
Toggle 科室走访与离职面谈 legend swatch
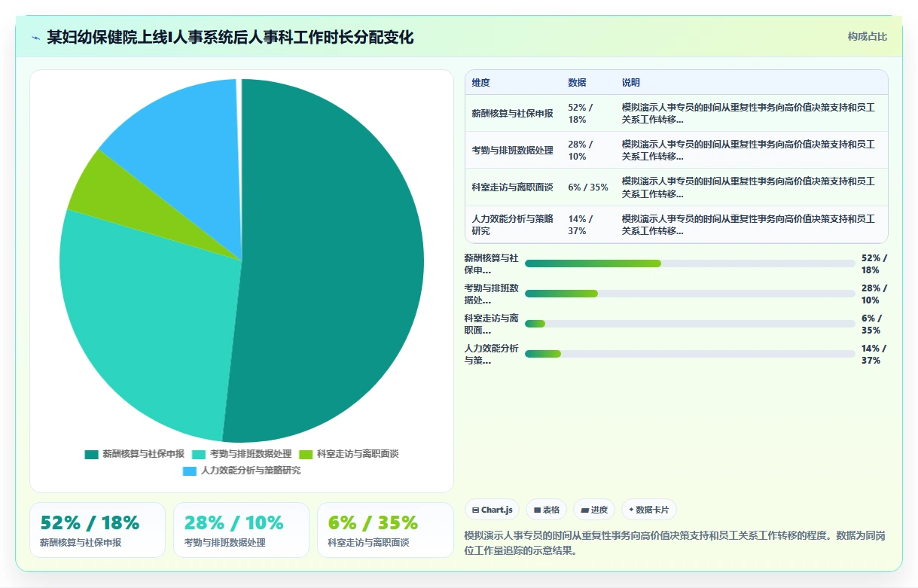pyautogui.click(x=306, y=454)
